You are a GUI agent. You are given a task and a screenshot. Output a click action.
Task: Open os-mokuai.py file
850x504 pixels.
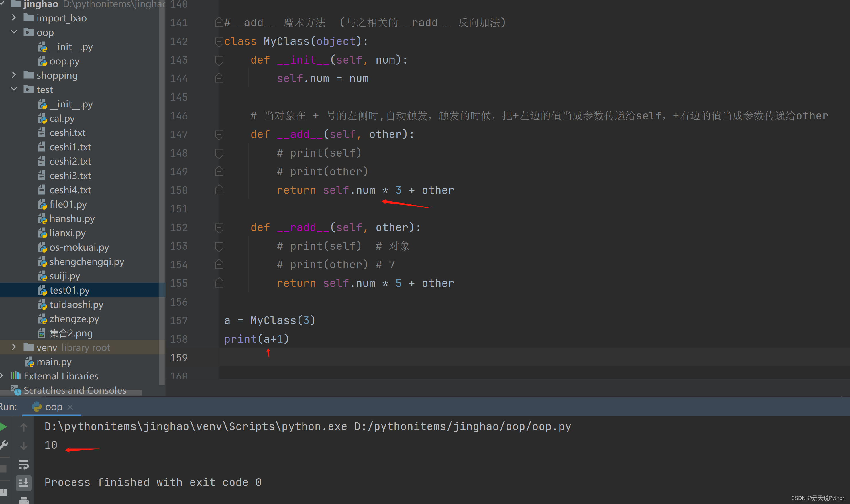[x=79, y=247]
